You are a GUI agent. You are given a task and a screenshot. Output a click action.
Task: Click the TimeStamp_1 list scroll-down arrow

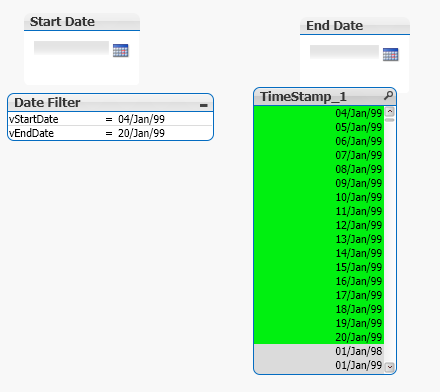tap(390, 367)
